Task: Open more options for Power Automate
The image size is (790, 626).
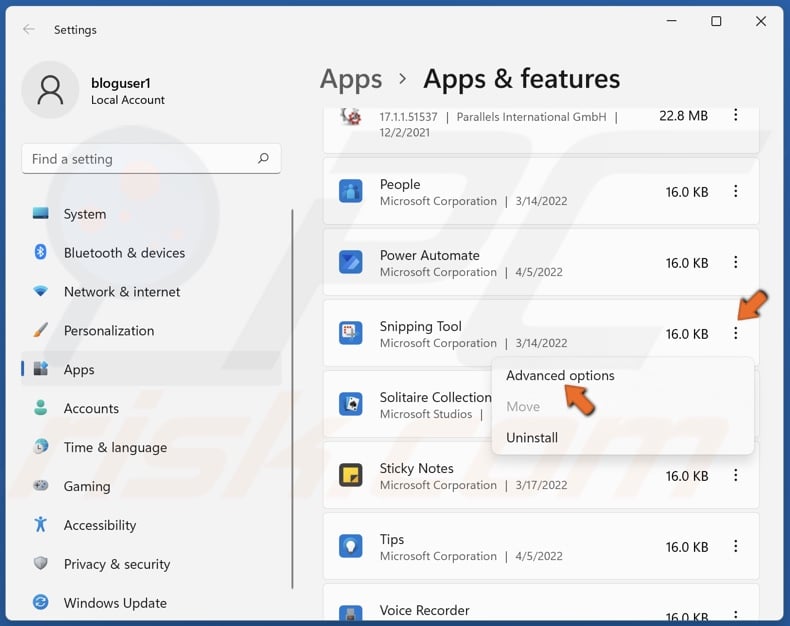Action: click(x=736, y=263)
